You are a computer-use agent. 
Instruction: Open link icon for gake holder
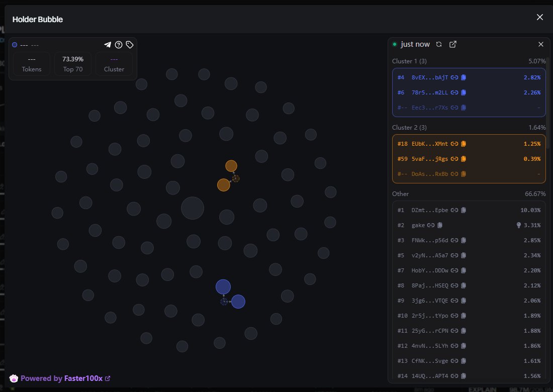point(431,225)
